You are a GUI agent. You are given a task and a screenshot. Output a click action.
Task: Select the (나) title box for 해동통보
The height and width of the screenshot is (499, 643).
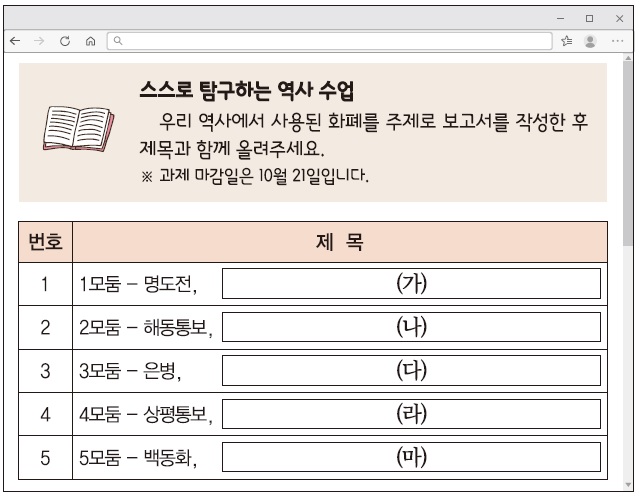pyautogui.click(x=410, y=327)
